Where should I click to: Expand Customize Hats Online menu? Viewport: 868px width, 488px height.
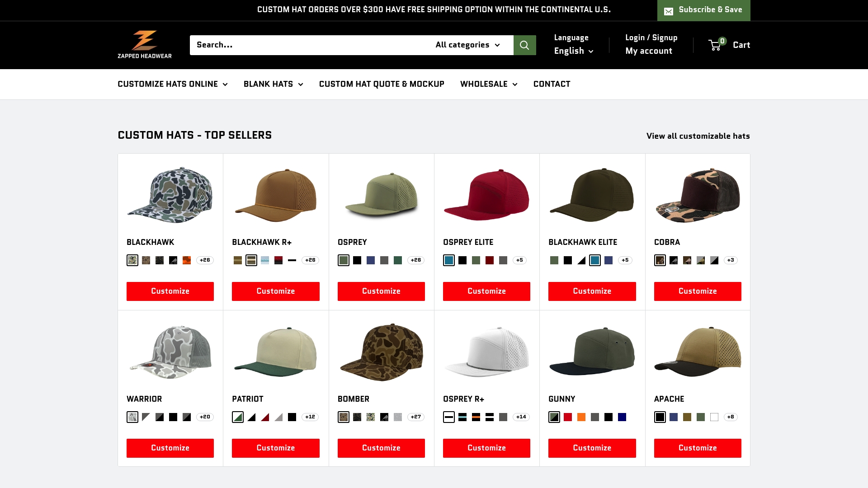click(x=173, y=84)
